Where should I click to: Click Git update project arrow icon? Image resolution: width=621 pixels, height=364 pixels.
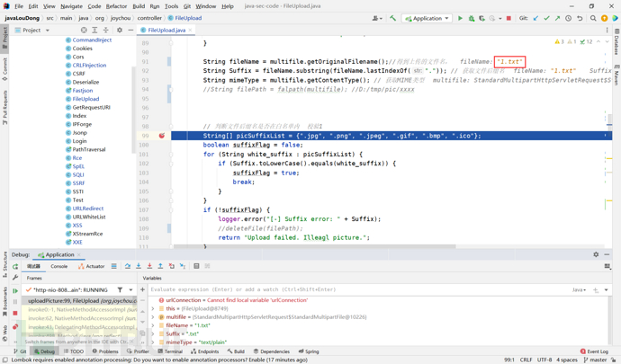pyautogui.click(x=535, y=18)
